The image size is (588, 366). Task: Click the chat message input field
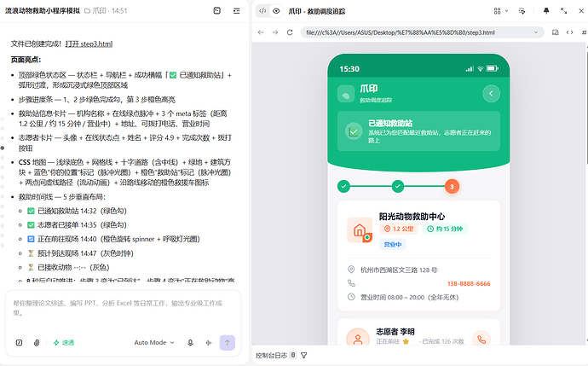[x=123, y=308]
